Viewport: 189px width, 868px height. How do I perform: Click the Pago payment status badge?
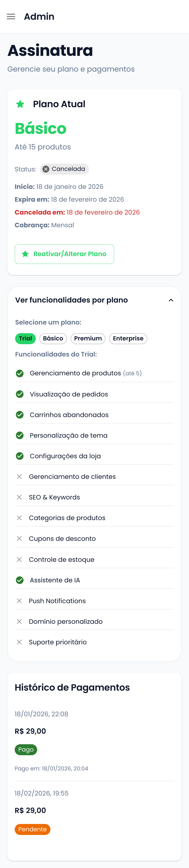[x=26, y=750]
